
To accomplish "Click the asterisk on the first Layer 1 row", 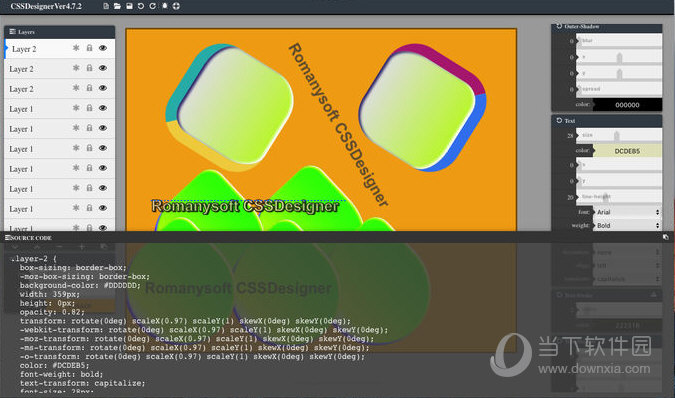I will click(x=76, y=108).
